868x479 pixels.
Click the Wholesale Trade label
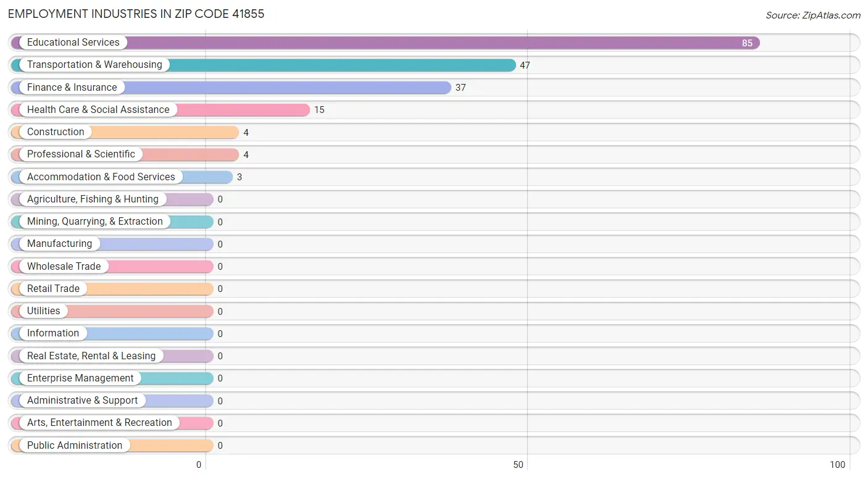click(64, 266)
